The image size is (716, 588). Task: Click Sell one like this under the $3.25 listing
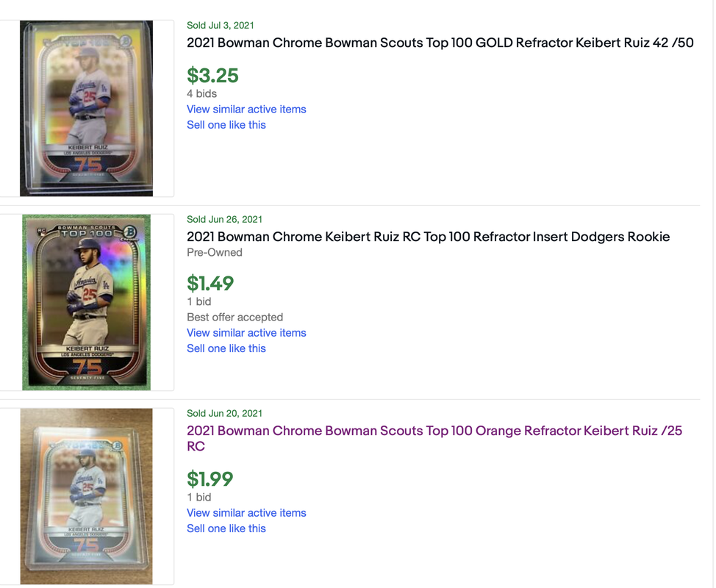[x=226, y=125]
